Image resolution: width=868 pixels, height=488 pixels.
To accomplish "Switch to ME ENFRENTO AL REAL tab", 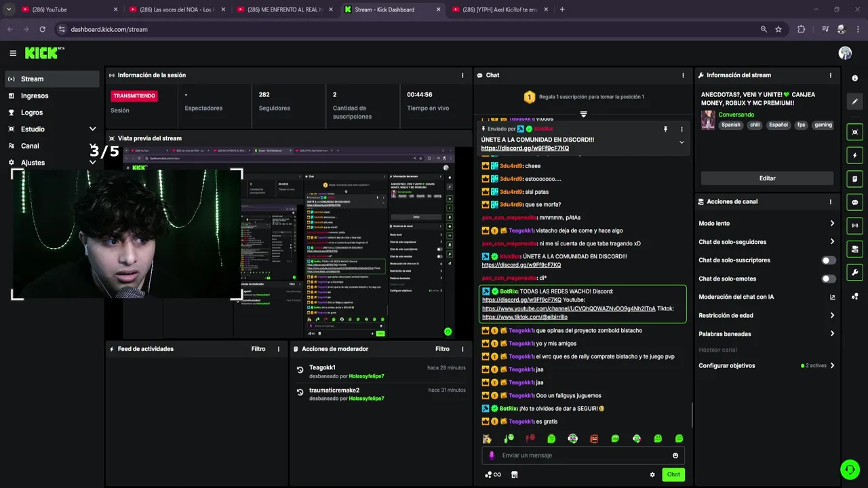I will pos(285,9).
